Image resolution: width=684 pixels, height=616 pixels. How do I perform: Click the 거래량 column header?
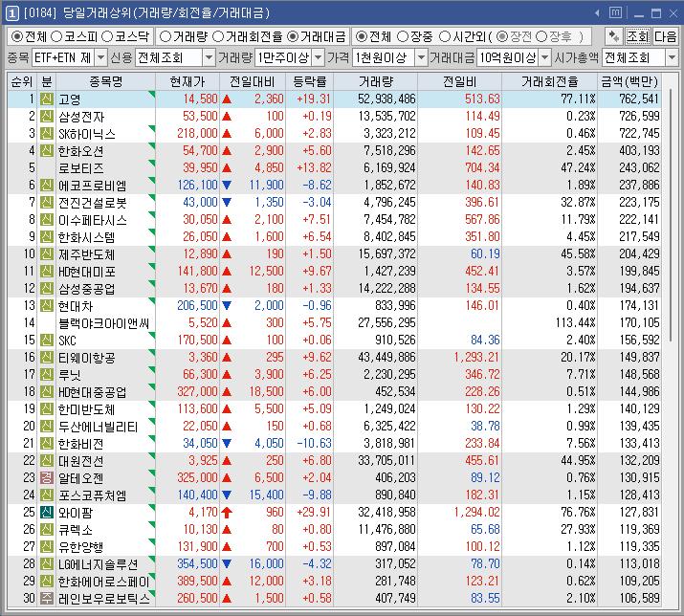click(x=376, y=81)
